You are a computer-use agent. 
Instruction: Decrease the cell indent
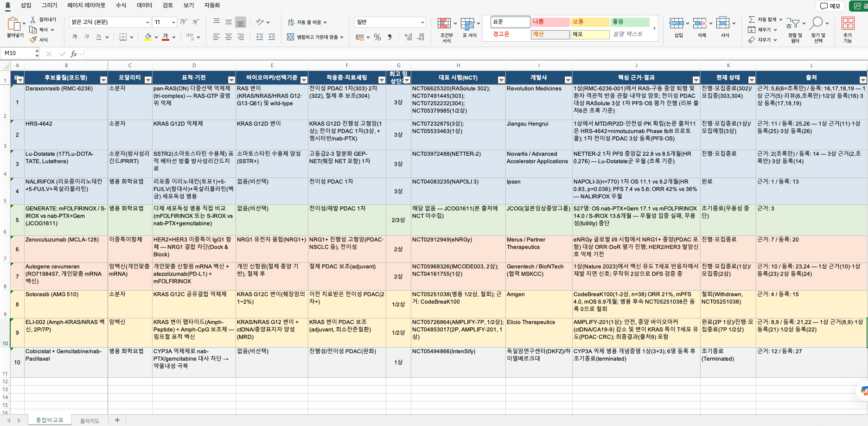click(260, 37)
